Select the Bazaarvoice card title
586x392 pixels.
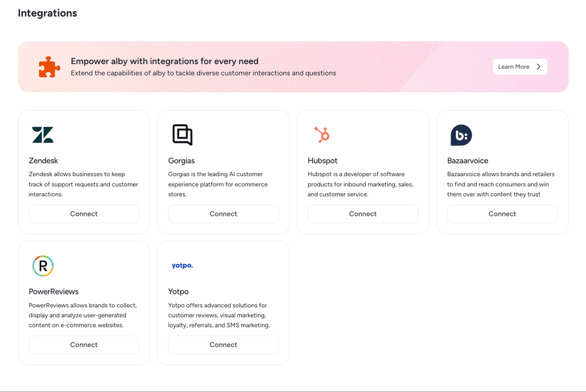coord(468,160)
